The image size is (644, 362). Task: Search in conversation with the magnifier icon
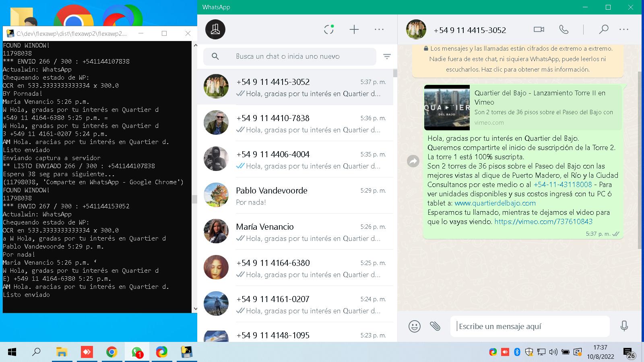(x=603, y=29)
